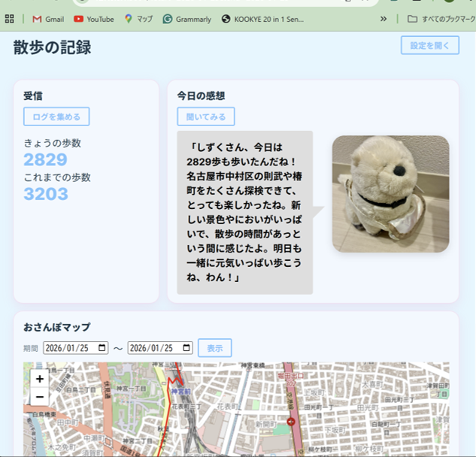Viewport: 476px width, 457px height.
Task: Open the YouTube bookmark
Action: click(x=94, y=19)
